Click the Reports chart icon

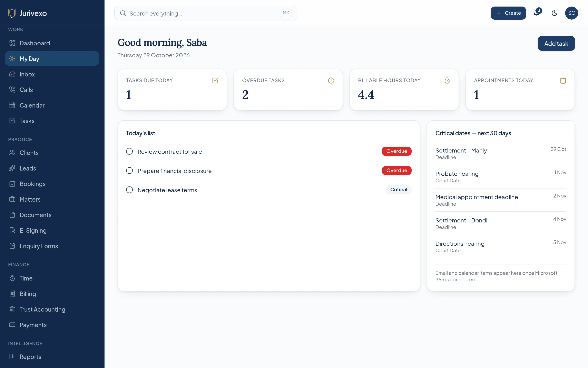[x=12, y=357]
